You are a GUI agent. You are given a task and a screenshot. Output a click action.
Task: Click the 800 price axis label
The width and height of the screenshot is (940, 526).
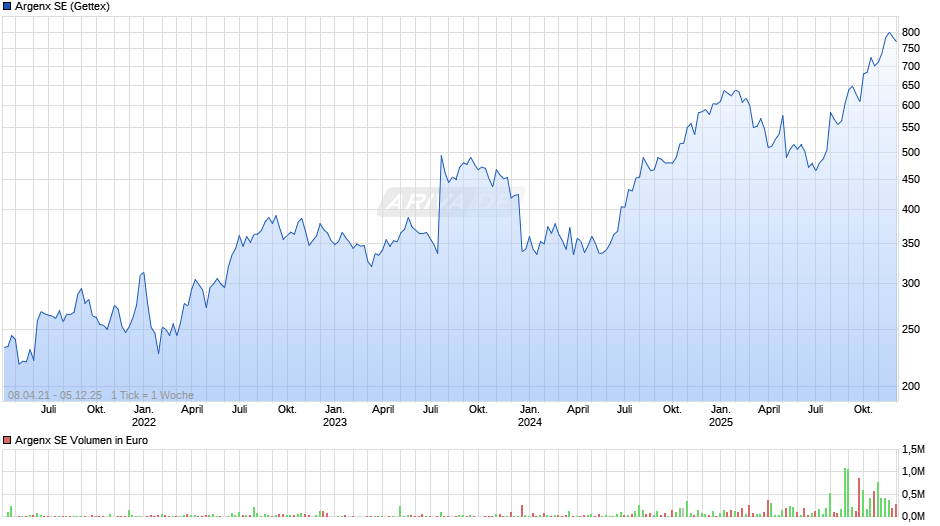click(x=911, y=32)
